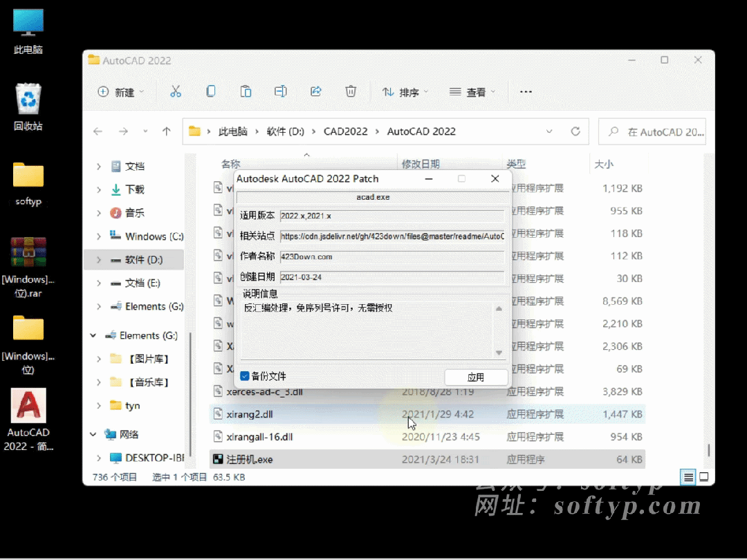Switch to details view layout icon
Viewport: 747px width, 560px height.
(x=688, y=476)
